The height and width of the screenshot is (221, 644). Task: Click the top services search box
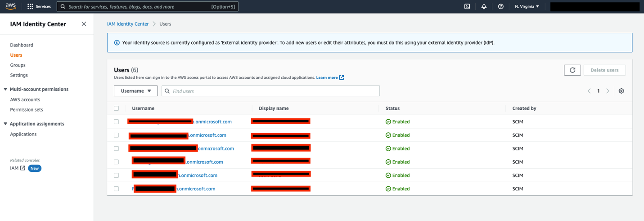pos(148,7)
